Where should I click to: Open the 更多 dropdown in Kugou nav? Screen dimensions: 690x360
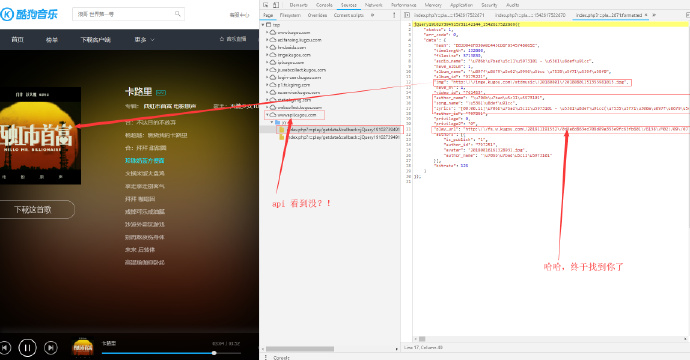[x=144, y=40]
